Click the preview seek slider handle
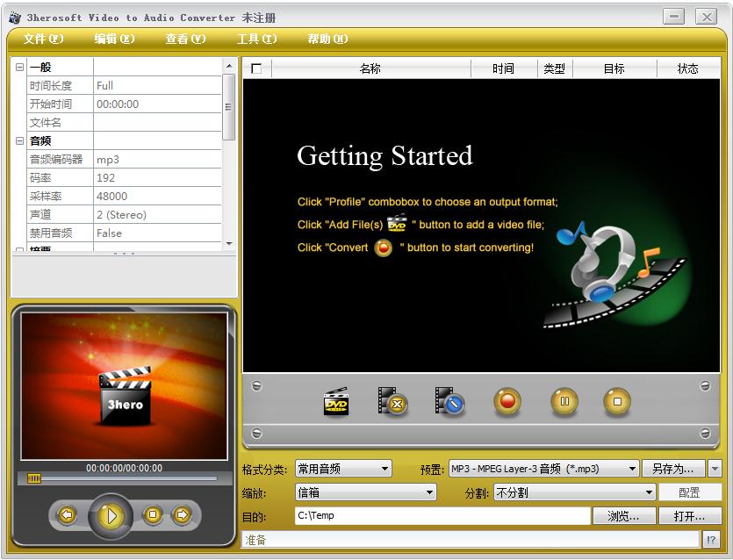Viewport: 733px width, 560px height. coord(34,478)
